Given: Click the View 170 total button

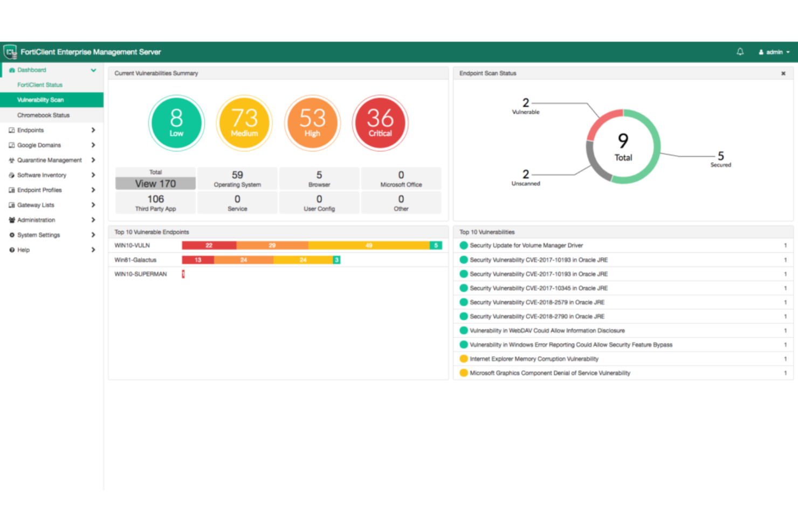Looking at the screenshot, I should (x=155, y=184).
